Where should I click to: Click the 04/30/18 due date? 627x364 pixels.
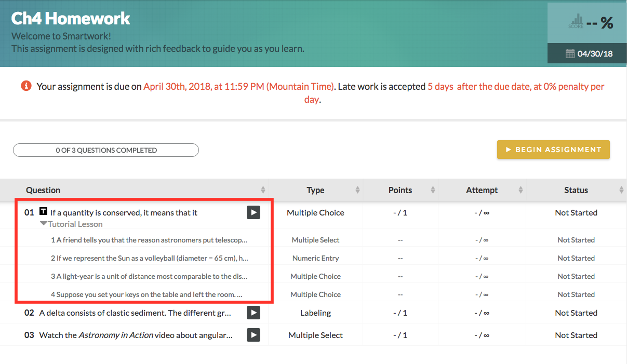pos(595,53)
